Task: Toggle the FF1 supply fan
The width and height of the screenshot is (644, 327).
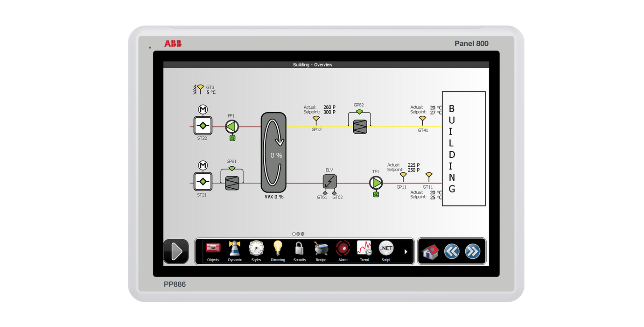Action: click(x=232, y=127)
